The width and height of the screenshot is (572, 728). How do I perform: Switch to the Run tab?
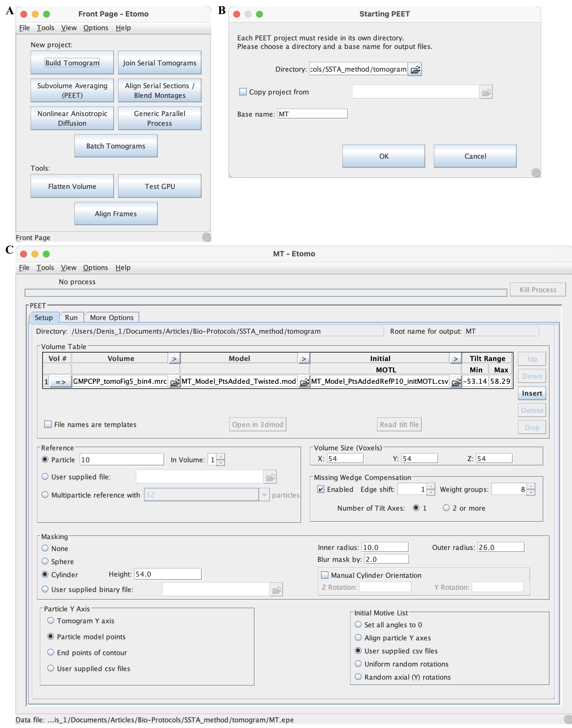click(x=71, y=317)
